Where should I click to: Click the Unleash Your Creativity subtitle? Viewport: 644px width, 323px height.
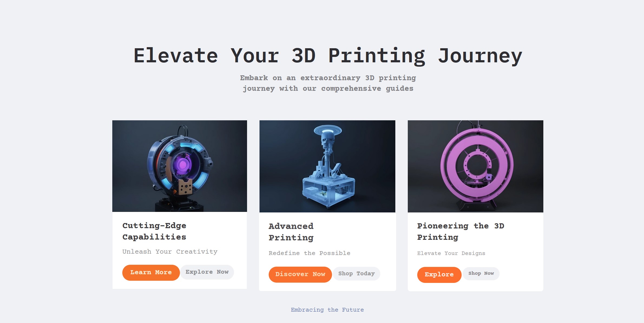click(170, 252)
